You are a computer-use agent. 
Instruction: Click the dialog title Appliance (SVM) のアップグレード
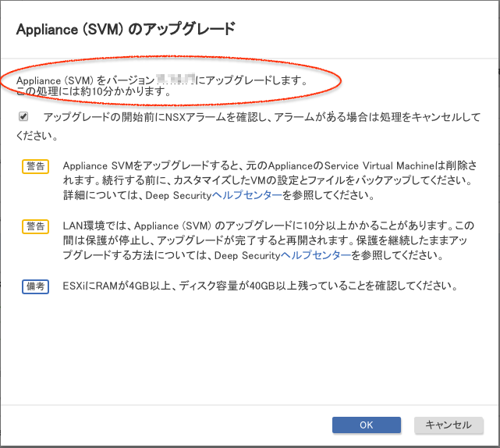coord(126,30)
